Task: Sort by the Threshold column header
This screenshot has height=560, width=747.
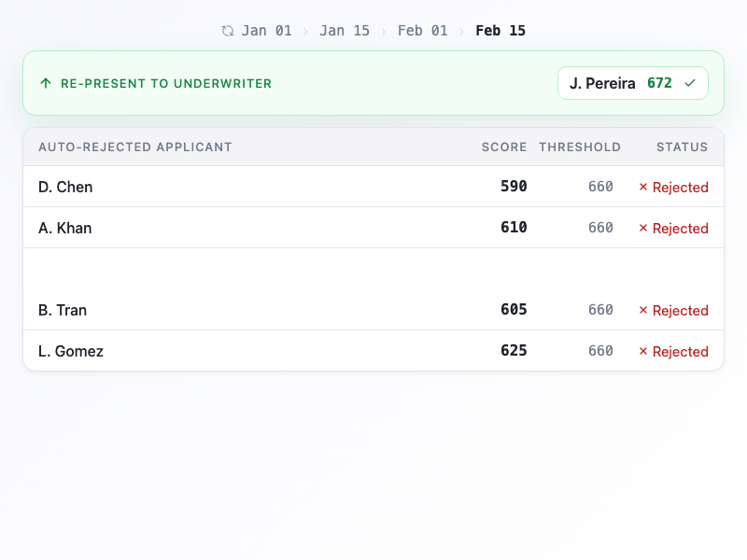Action: click(x=580, y=147)
